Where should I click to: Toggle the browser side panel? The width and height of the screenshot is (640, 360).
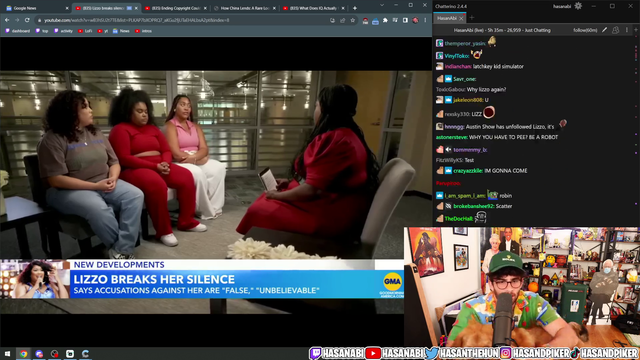click(x=405, y=20)
